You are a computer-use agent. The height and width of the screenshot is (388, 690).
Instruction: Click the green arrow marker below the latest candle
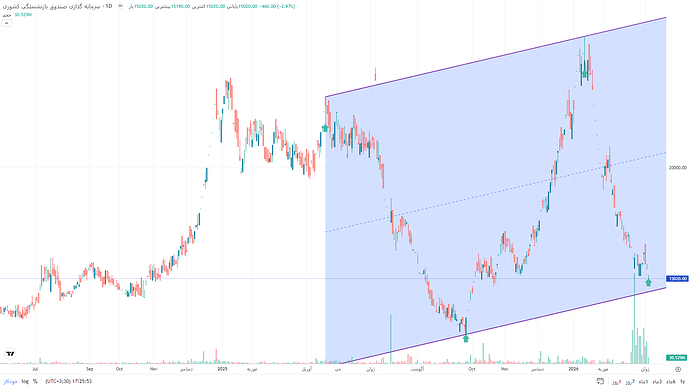648,282
